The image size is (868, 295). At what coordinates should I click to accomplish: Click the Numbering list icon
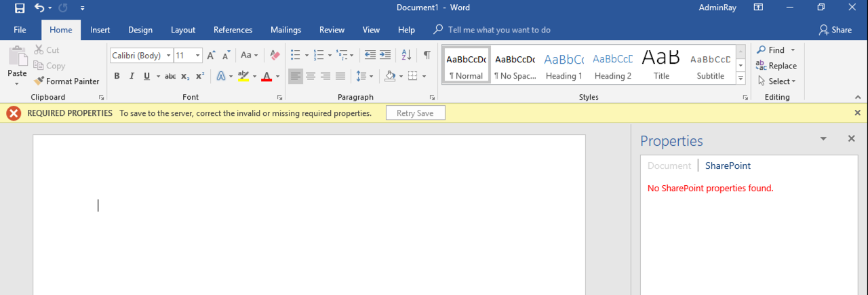(319, 56)
